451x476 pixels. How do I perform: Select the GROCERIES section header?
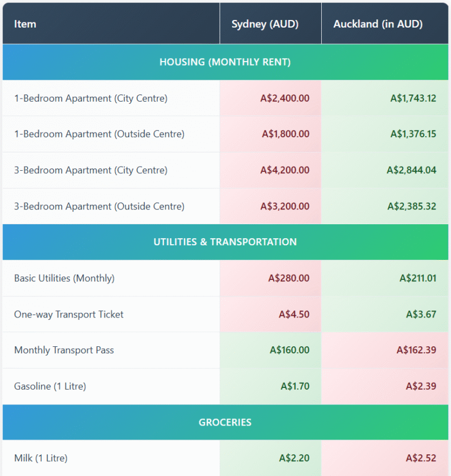225,422
